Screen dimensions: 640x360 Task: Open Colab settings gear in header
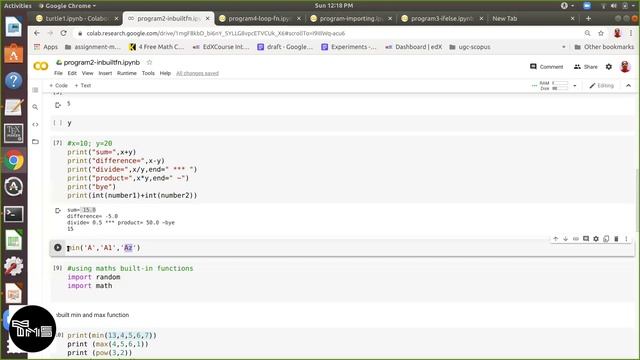coord(609,67)
